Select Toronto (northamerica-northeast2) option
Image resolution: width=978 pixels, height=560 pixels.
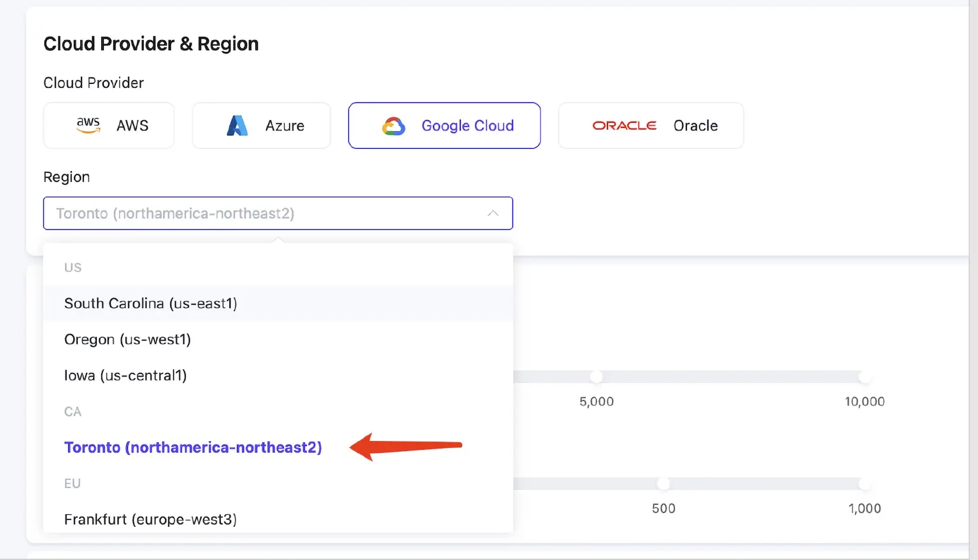193,447
